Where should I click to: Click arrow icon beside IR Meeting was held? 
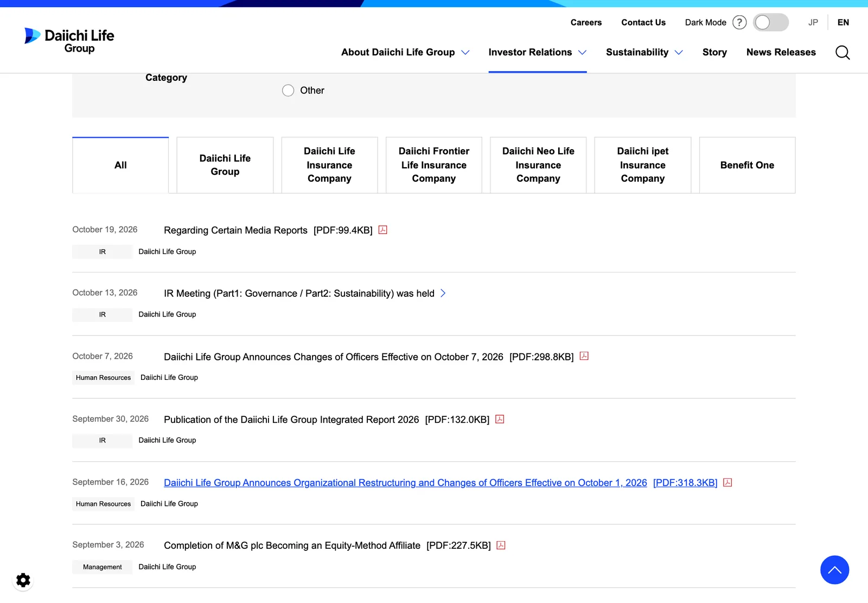click(443, 293)
